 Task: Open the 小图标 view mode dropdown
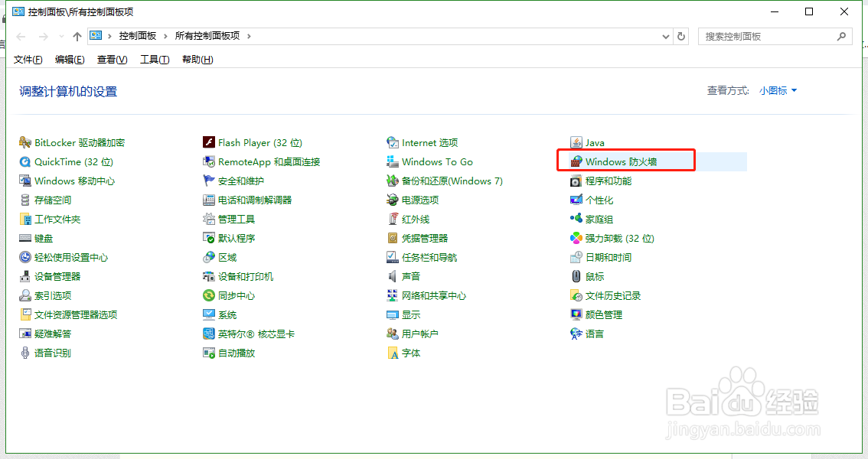tap(778, 91)
